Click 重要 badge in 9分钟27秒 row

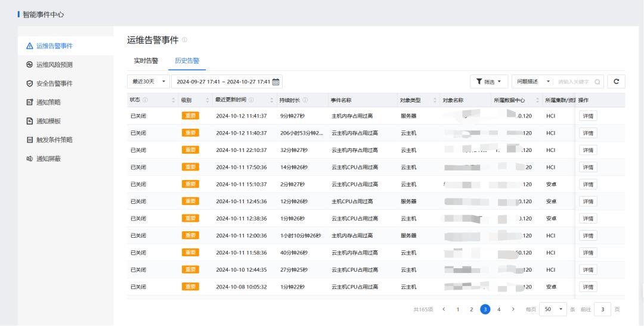(x=190, y=116)
